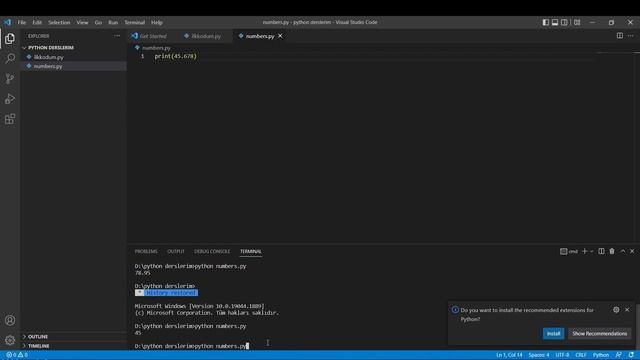Switch to the Output panel tab
This screenshot has height=360, width=640.
[x=176, y=251]
